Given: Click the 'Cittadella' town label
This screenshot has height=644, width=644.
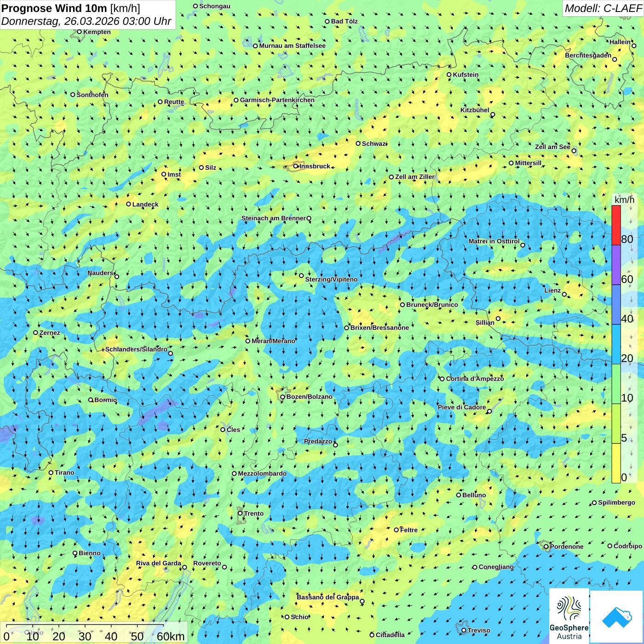Looking at the screenshot, I should tap(390, 635).
